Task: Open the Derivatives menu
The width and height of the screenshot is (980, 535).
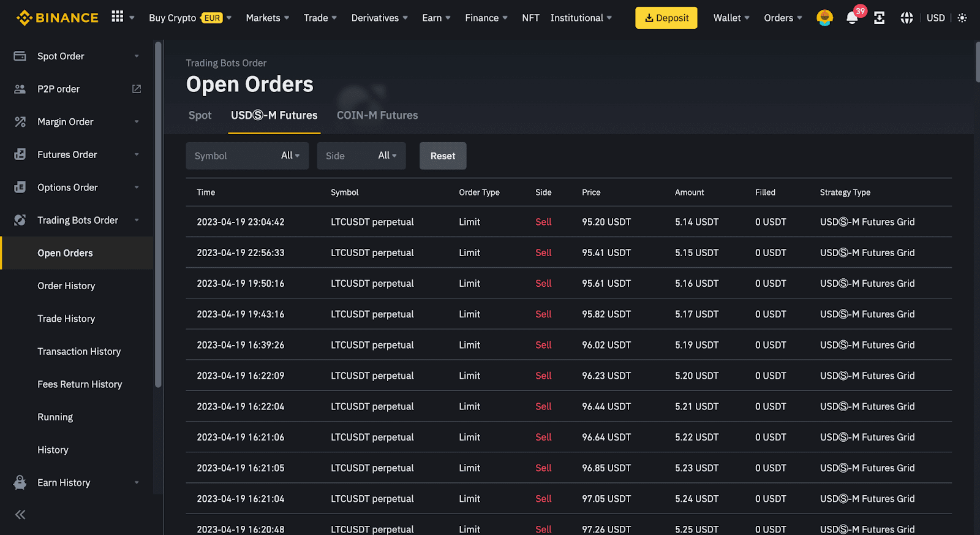Action: click(x=380, y=18)
